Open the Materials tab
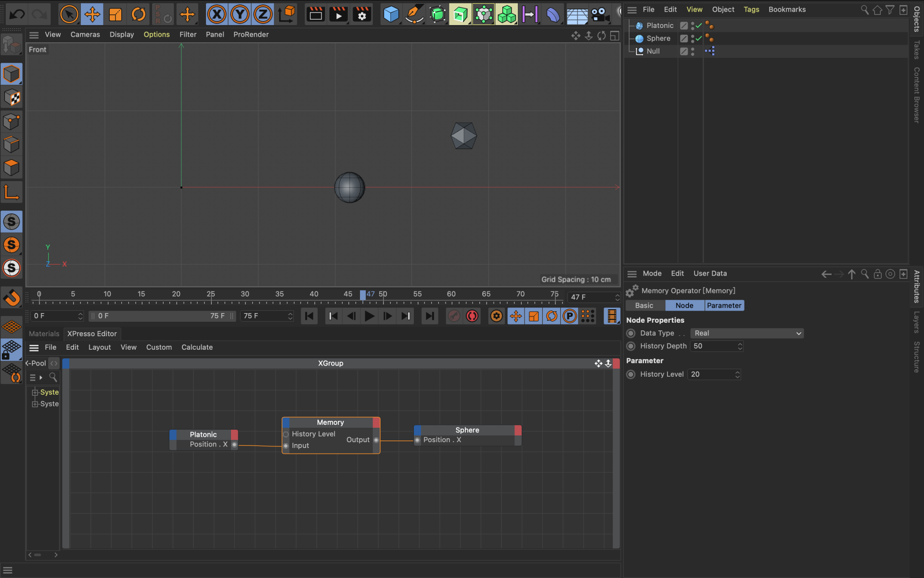 click(x=44, y=334)
